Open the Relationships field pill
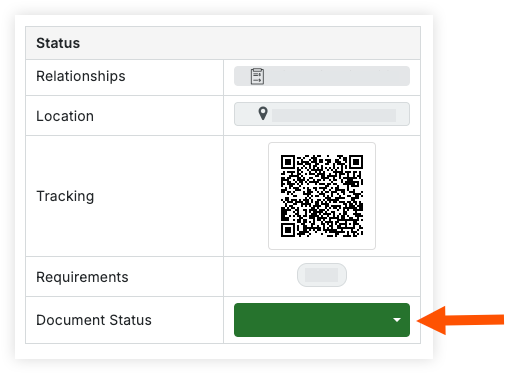 click(322, 76)
